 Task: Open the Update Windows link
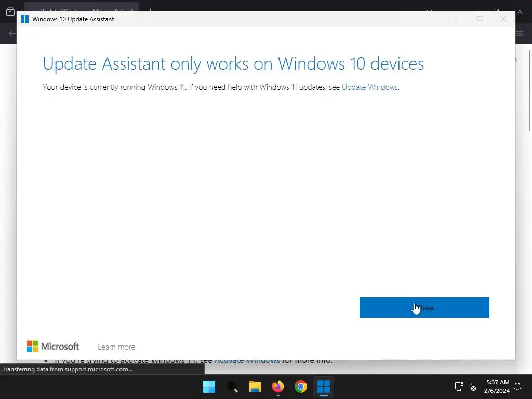[x=369, y=87]
